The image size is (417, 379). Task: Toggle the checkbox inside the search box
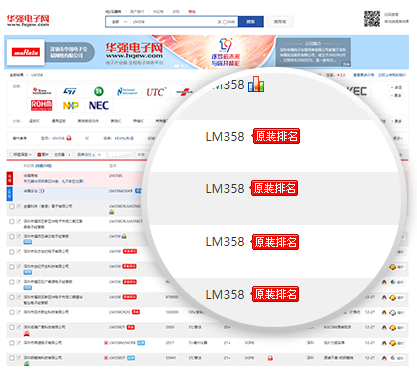pos(225,22)
